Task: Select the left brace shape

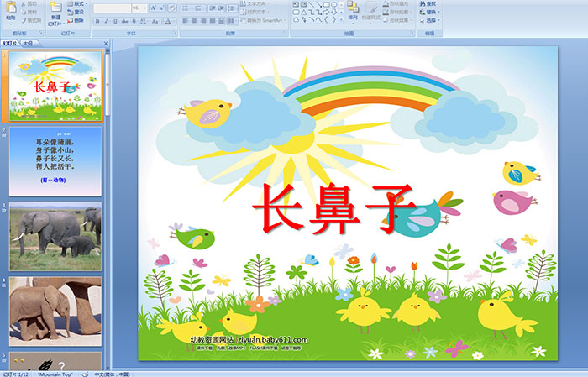Action: (326, 19)
